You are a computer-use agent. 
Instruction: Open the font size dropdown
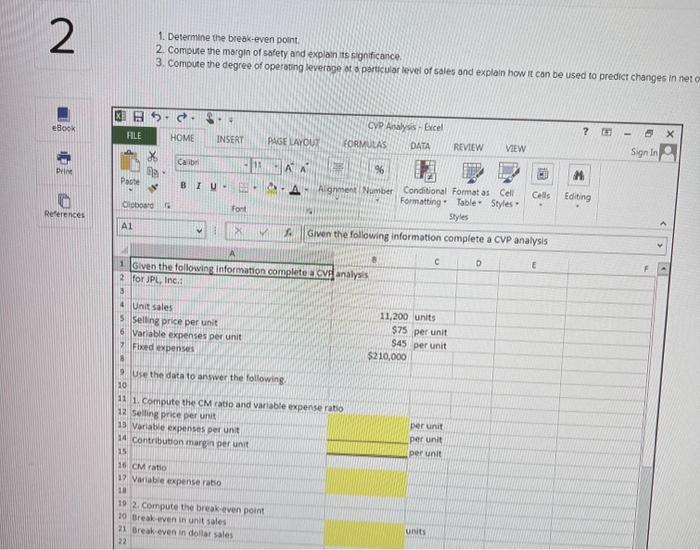tap(276, 167)
